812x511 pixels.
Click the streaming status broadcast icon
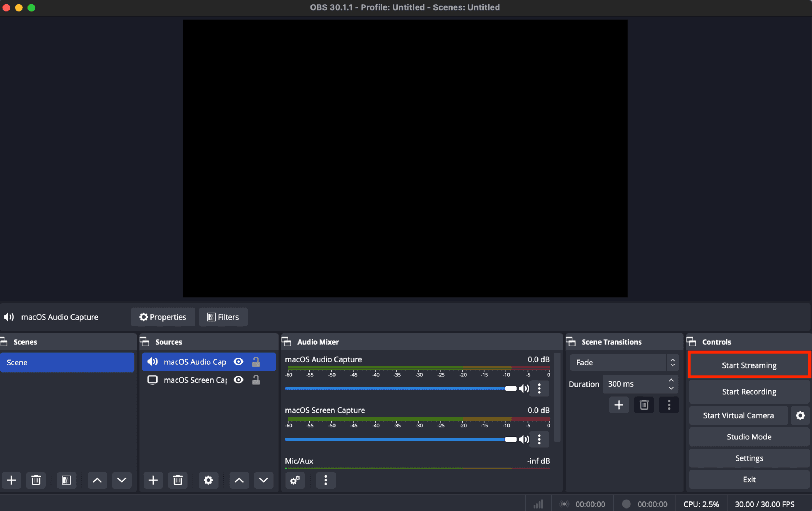coord(564,504)
